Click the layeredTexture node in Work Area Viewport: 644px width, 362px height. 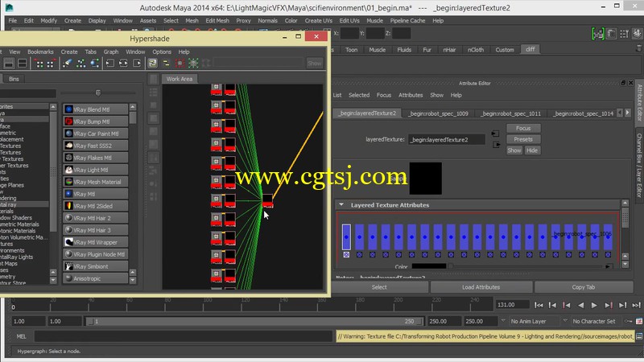(267, 200)
